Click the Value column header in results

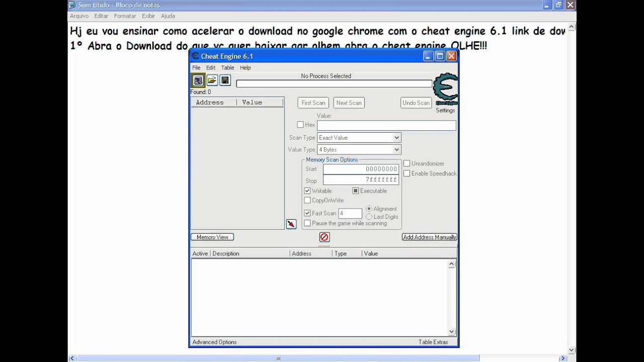[x=260, y=103]
